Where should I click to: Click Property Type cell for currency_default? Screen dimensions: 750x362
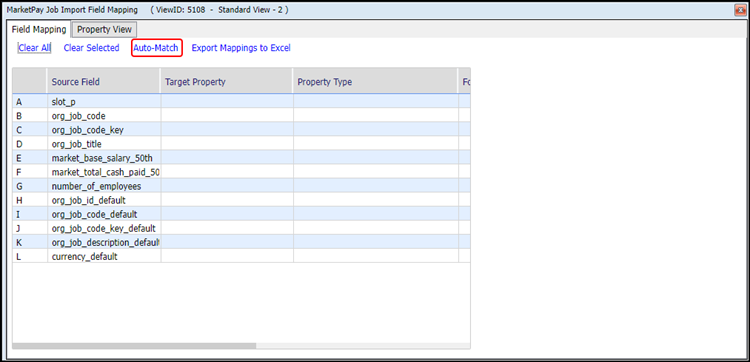376,257
